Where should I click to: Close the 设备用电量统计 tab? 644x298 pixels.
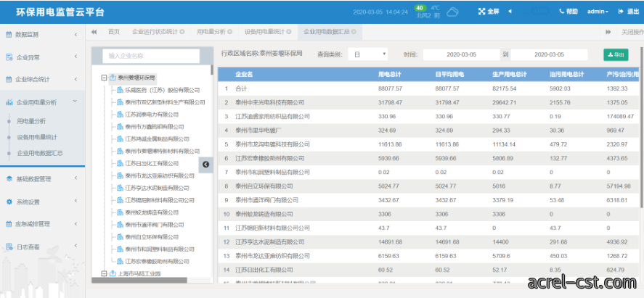pos(289,32)
